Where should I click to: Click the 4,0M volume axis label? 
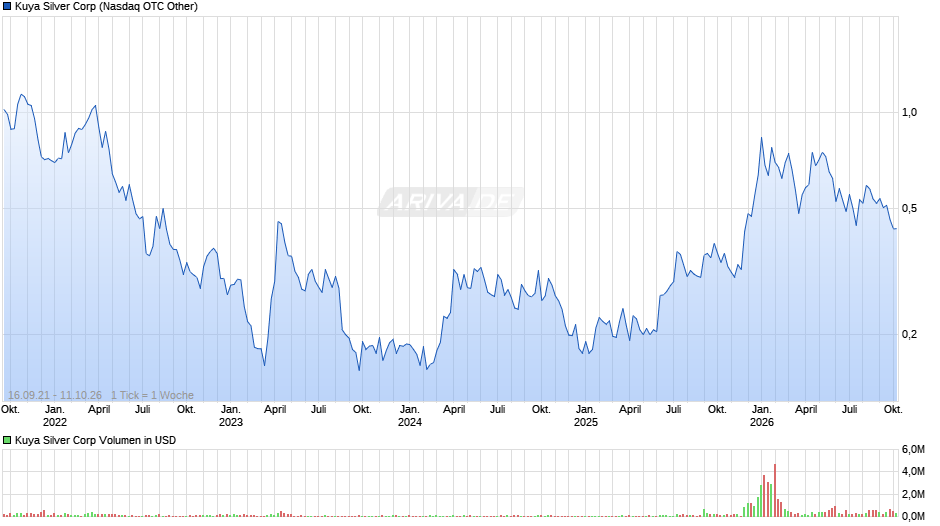tap(913, 471)
